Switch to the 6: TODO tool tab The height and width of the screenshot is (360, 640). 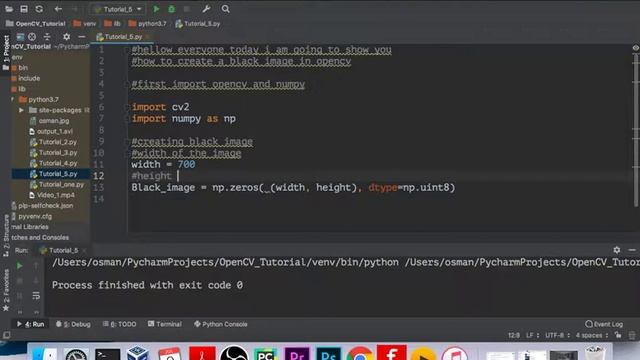click(x=120, y=324)
